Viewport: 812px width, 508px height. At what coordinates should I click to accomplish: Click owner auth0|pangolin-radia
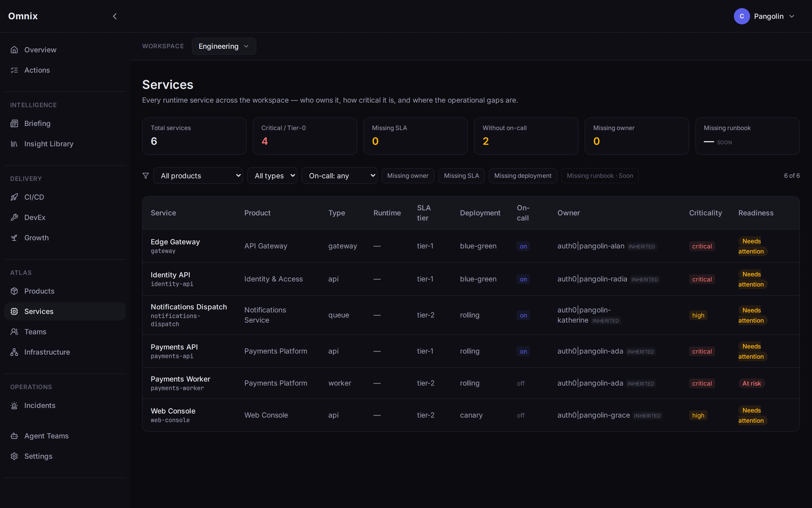click(592, 279)
